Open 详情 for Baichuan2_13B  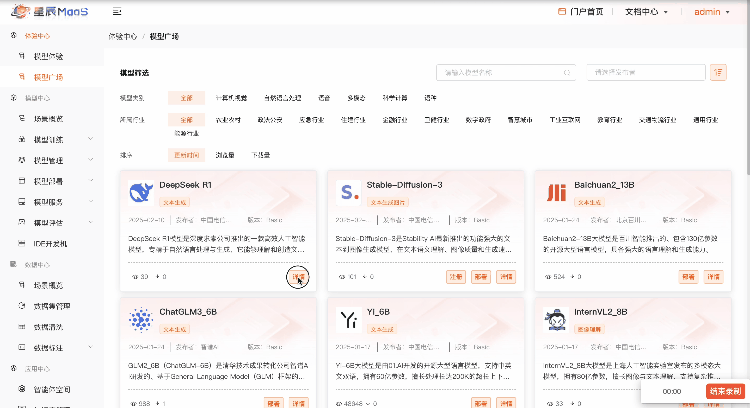pyautogui.click(x=713, y=277)
